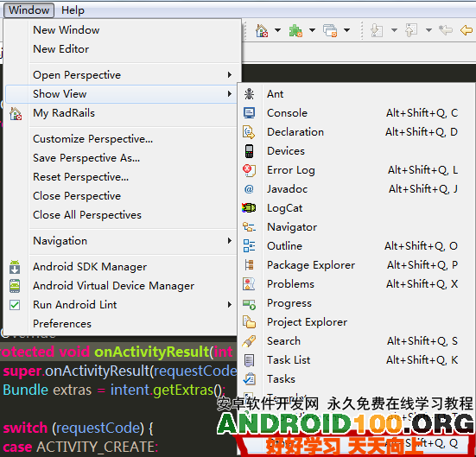Click the 'Alt+Shift+Q, J' Javadoc shortcut text

[423, 189]
